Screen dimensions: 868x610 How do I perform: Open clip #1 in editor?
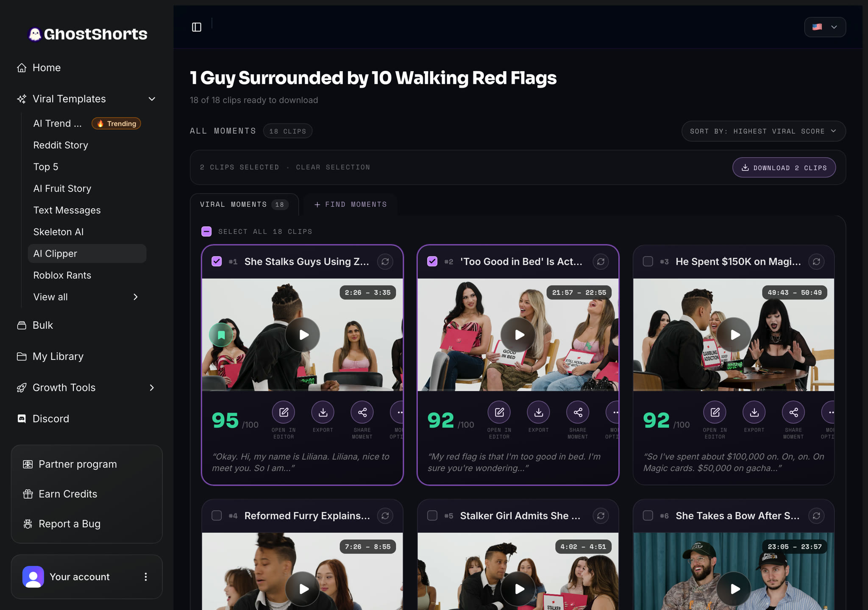point(284,412)
